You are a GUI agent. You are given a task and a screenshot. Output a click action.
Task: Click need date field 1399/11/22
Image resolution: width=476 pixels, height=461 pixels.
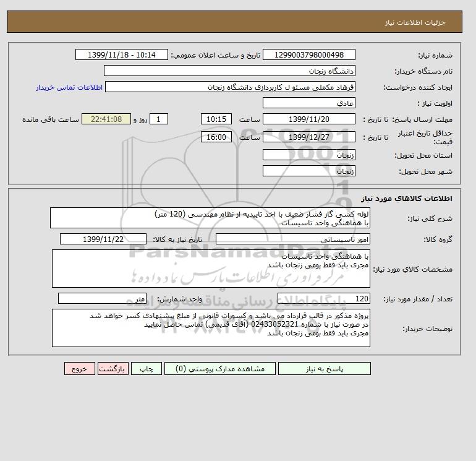pos(103,239)
